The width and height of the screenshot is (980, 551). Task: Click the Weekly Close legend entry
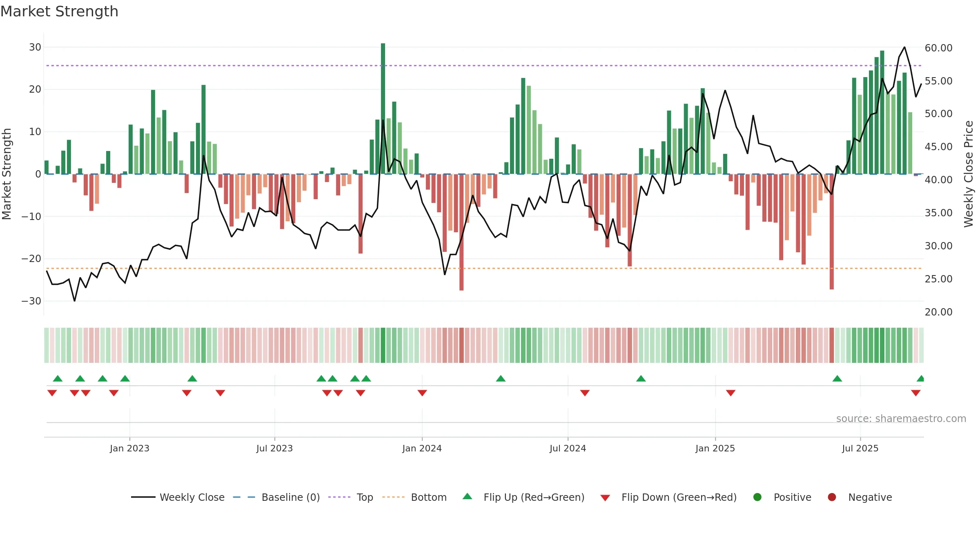[178, 497]
